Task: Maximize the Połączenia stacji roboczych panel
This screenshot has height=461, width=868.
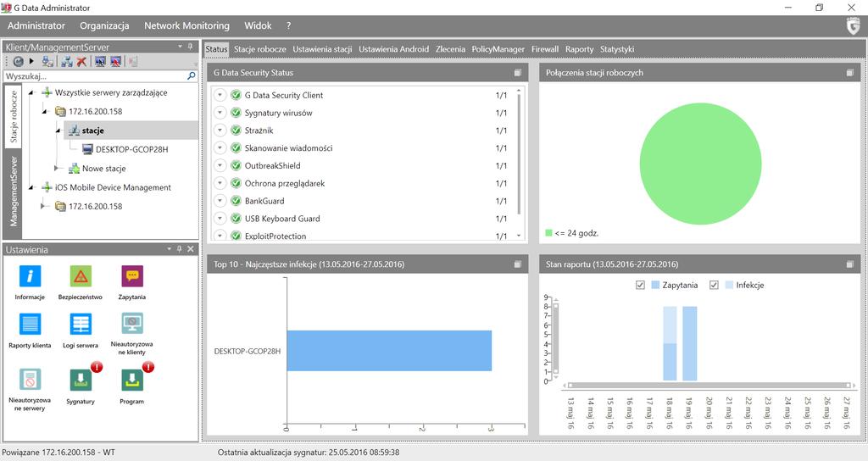Action: point(849,73)
